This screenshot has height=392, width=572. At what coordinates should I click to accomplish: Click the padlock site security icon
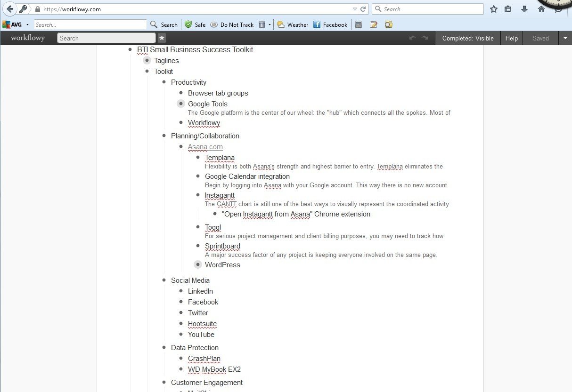38,9
